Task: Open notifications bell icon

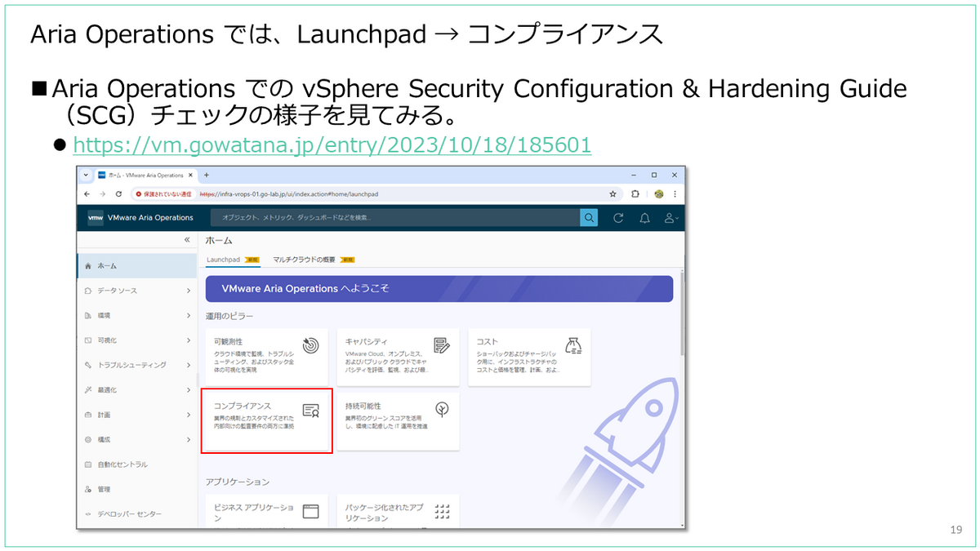Action: point(644,218)
